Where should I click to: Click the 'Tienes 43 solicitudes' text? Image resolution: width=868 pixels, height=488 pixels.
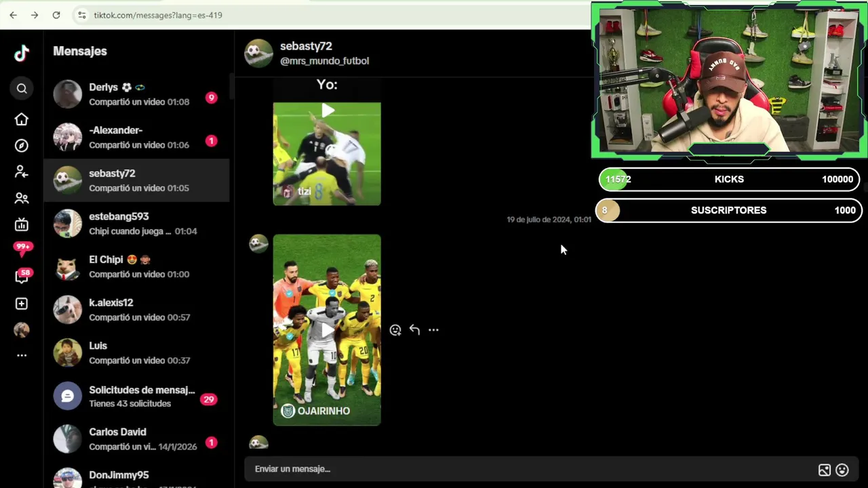130,404
